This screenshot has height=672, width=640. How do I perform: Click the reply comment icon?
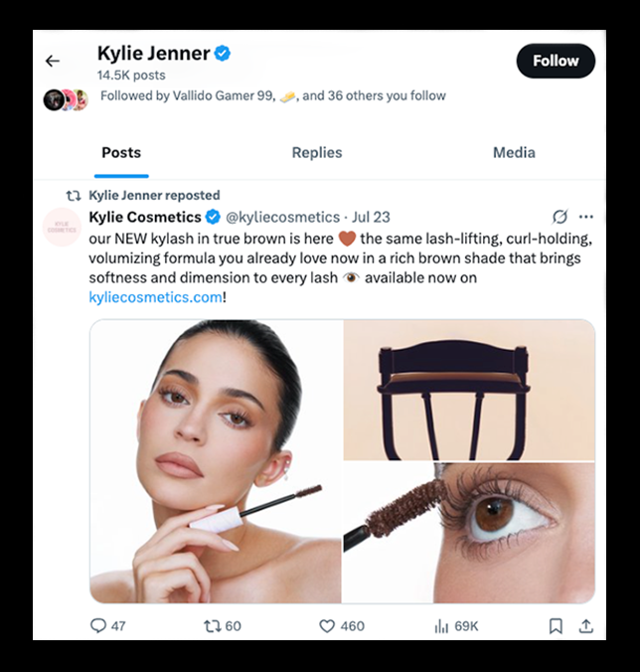tap(97, 625)
